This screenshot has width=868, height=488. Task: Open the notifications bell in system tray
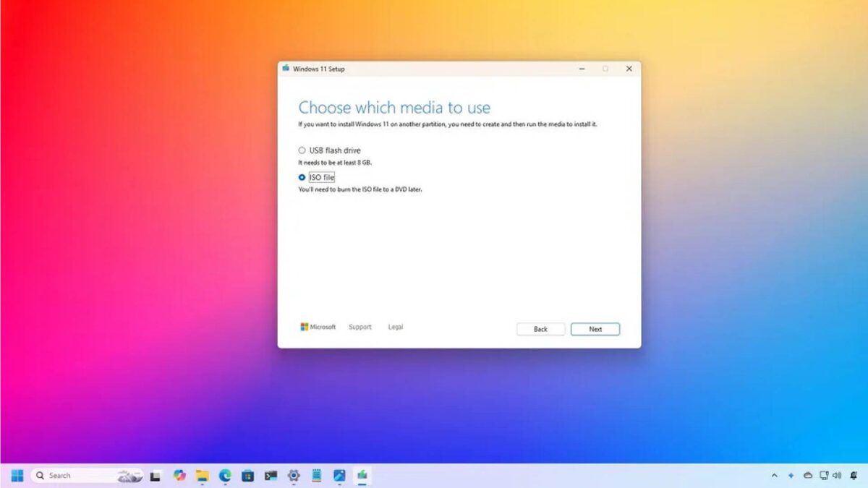(x=855, y=476)
